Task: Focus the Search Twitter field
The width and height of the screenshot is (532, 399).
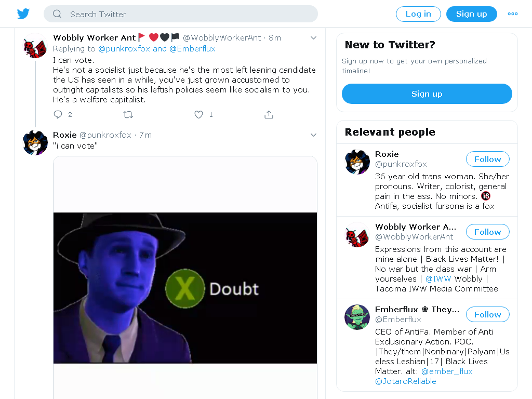Action: click(180, 14)
